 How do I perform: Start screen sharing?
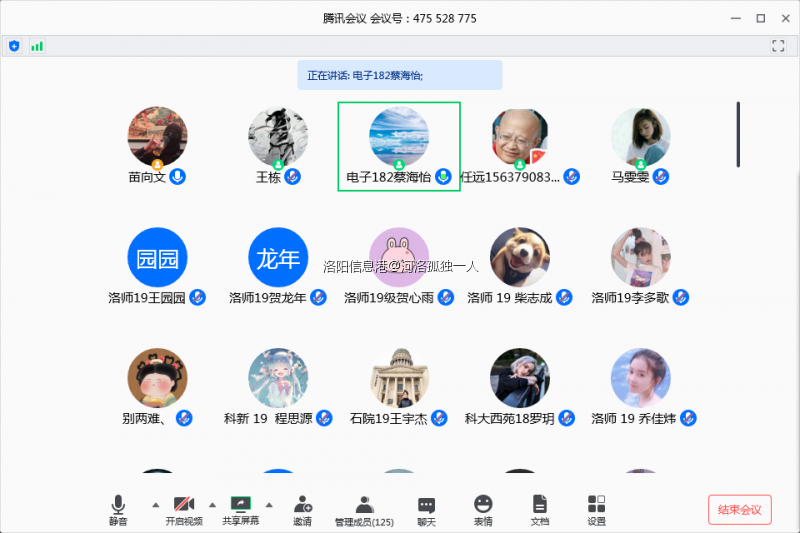[240, 510]
